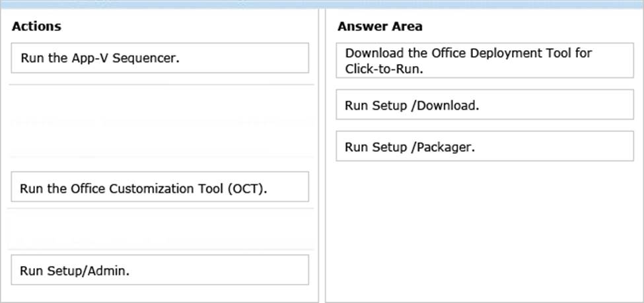Click the blue bar at the top
This screenshot has width=644, height=303.
point(322,4)
